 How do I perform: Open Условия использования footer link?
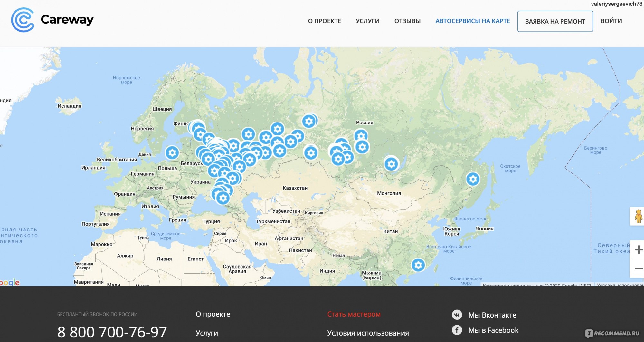click(368, 333)
